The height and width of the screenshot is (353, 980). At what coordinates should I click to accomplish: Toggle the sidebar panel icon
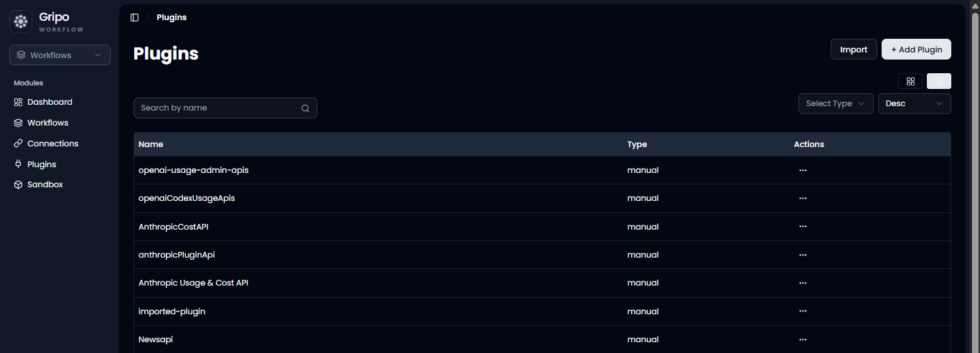(x=134, y=17)
